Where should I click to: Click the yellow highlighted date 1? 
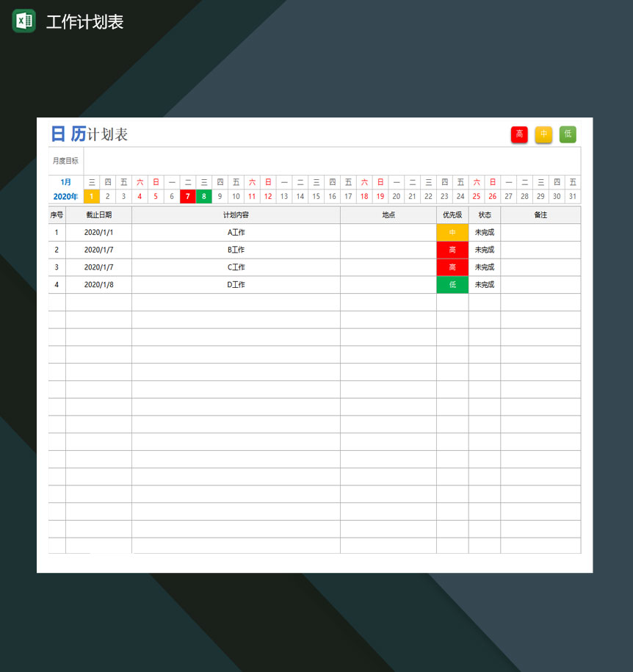(91, 196)
